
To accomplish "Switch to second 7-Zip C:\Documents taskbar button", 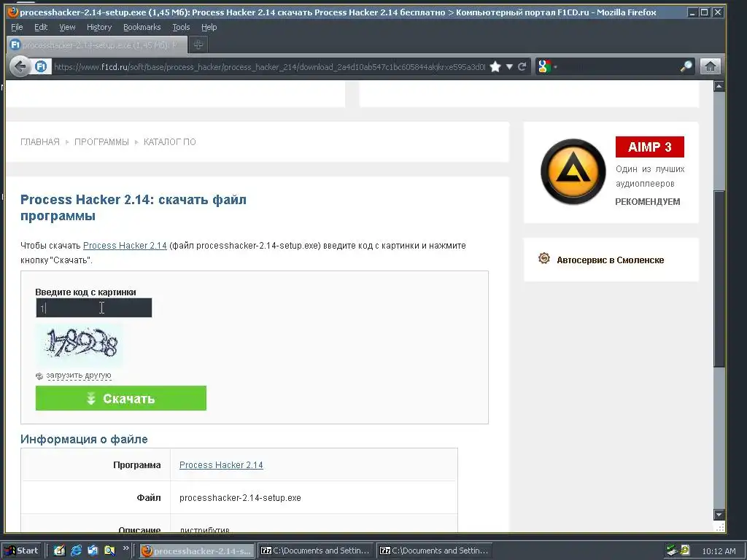I will coord(433,551).
